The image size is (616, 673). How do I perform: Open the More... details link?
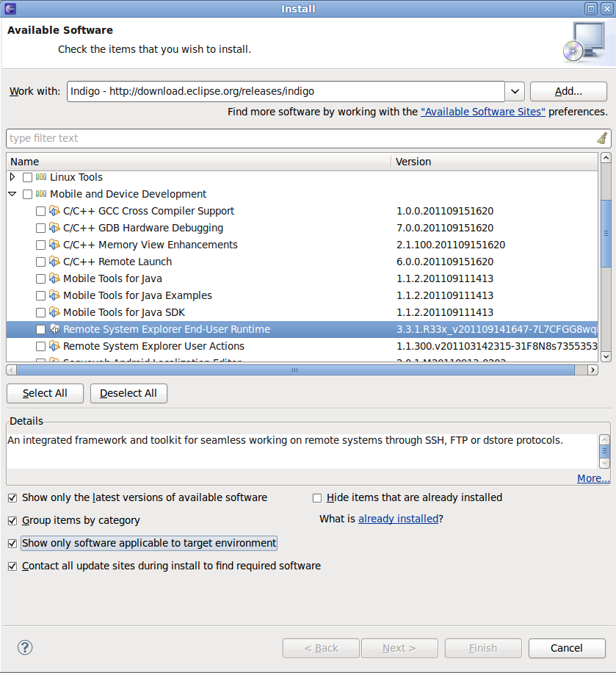pos(593,478)
